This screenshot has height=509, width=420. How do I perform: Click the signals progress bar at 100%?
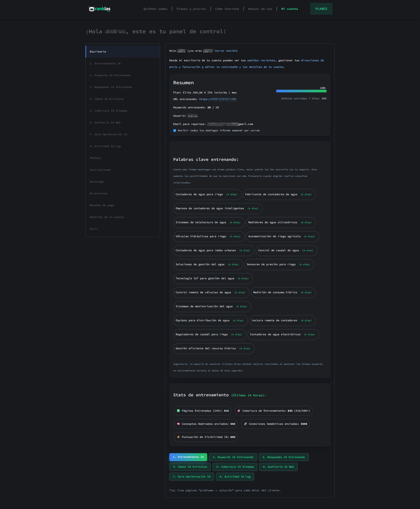pyautogui.click(x=301, y=91)
